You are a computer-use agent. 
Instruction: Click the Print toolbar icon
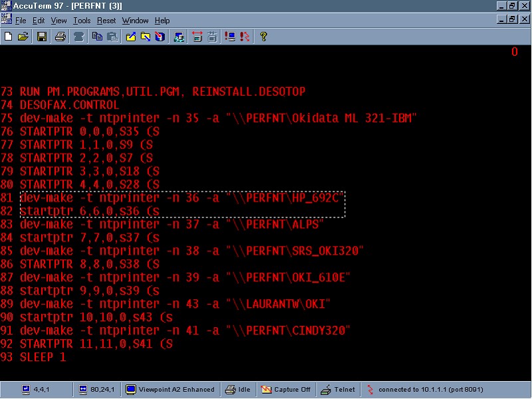pos(60,37)
